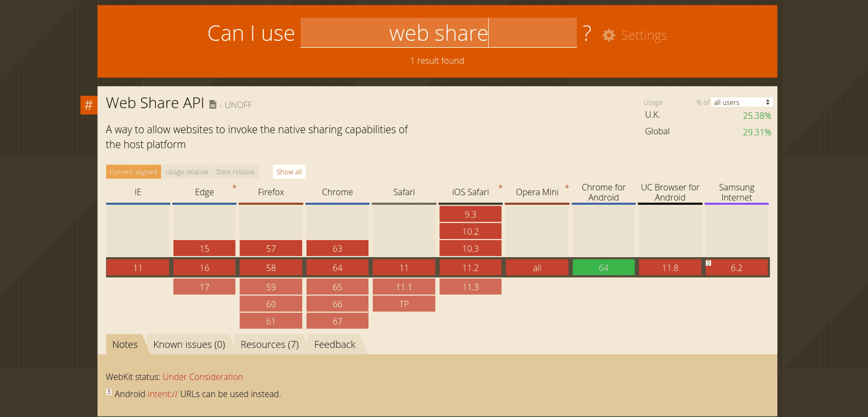The width and height of the screenshot is (868, 417).
Task: Click the Samsung Internet header
Action: (x=736, y=192)
